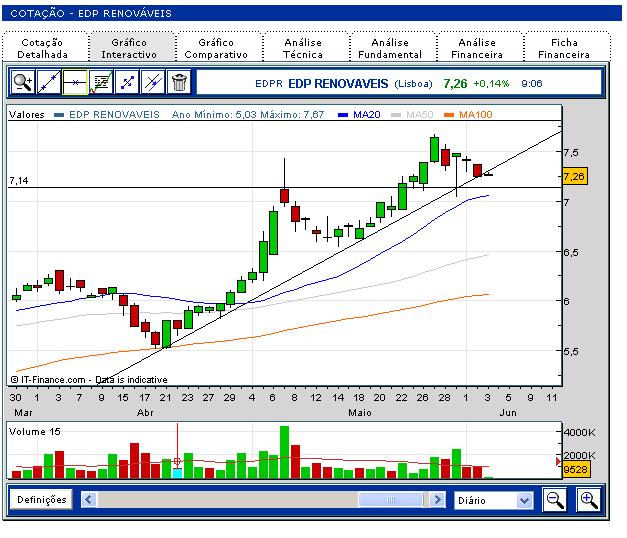Open the chart text annotation tool
The width and height of the screenshot is (627, 538).
point(101,82)
